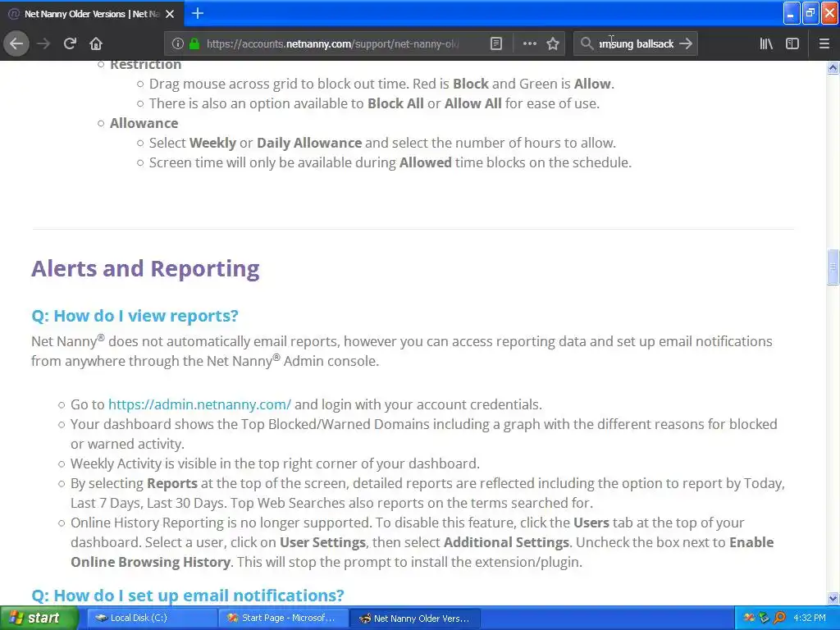Show site information icon in address bar
This screenshot has width=840, height=630.
pos(178,43)
